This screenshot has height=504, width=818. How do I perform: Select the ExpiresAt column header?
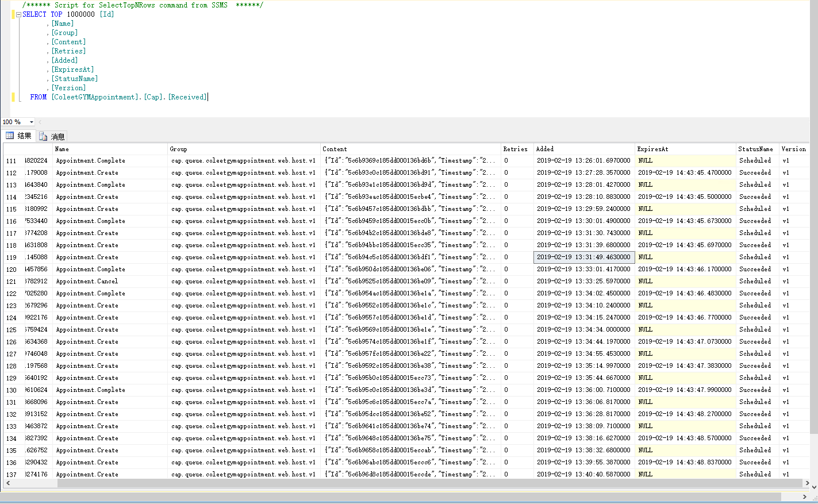click(x=686, y=149)
